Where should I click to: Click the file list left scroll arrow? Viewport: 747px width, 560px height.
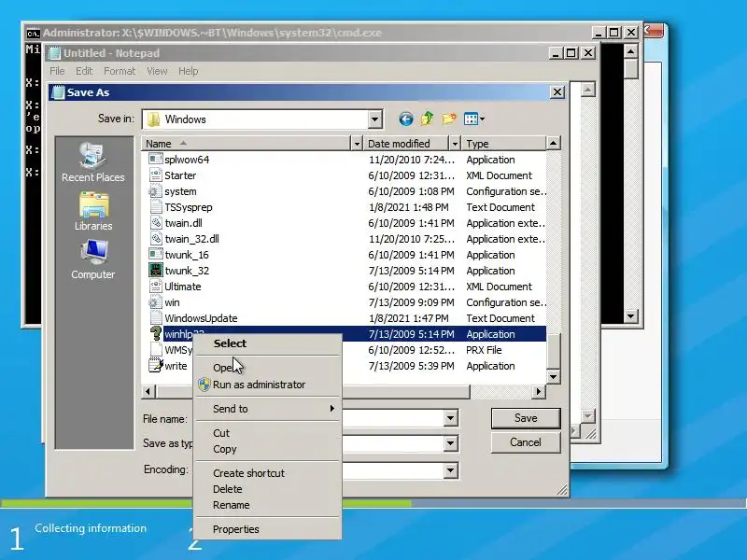[x=148, y=391]
